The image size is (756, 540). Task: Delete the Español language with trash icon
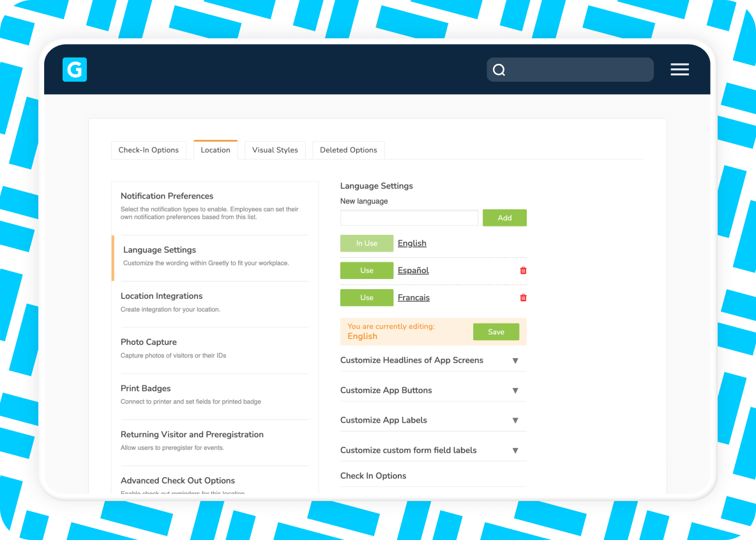[x=523, y=270]
